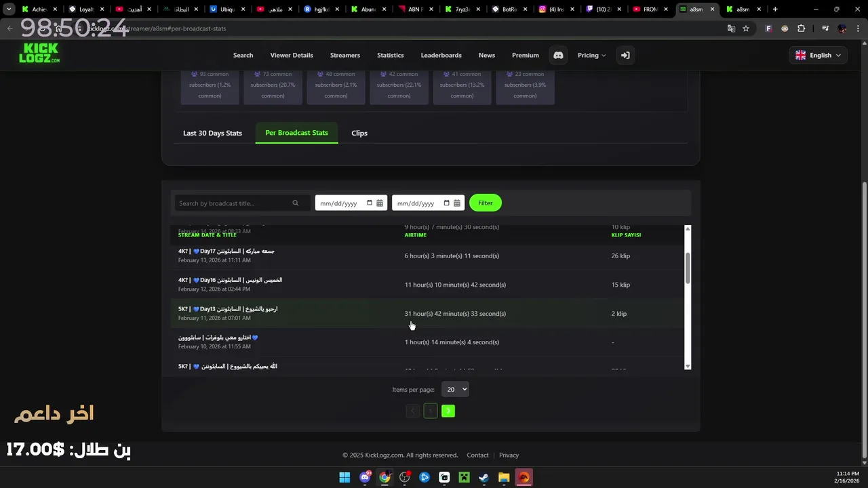The image size is (868, 488).
Task: Click page 1 button in pagination
Action: (x=431, y=411)
